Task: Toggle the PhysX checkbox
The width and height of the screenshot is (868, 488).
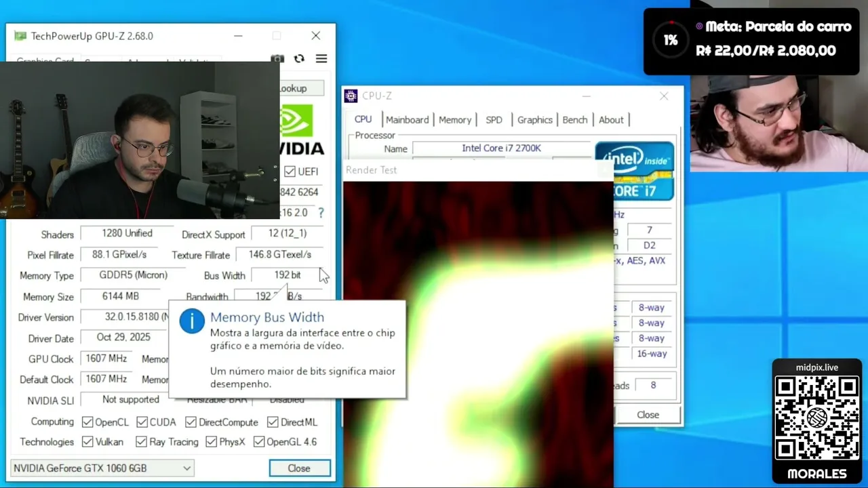Action: (x=211, y=442)
